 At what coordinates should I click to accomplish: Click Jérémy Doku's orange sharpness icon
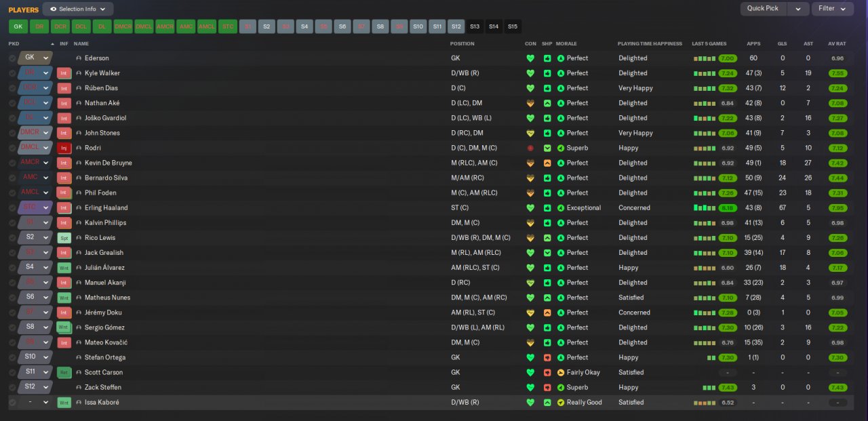[x=547, y=313]
